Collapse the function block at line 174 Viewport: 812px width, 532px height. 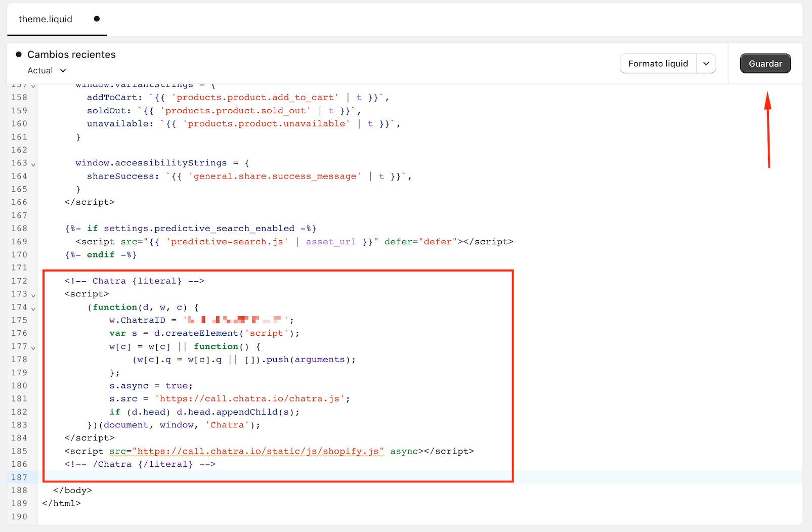(33, 307)
